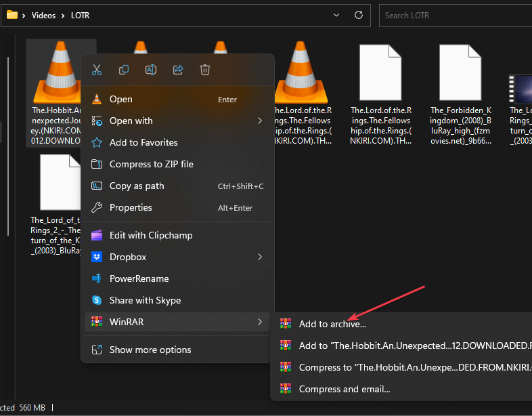
Task: Click LOTR in the breadcrumb path
Action: pyautogui.click(x=80, y=16)
